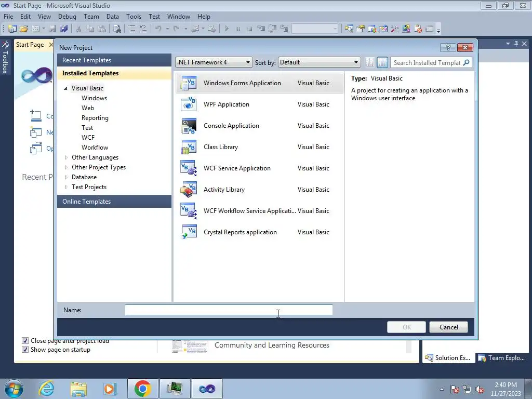Select the Workflow tree item

click(95, 147)
